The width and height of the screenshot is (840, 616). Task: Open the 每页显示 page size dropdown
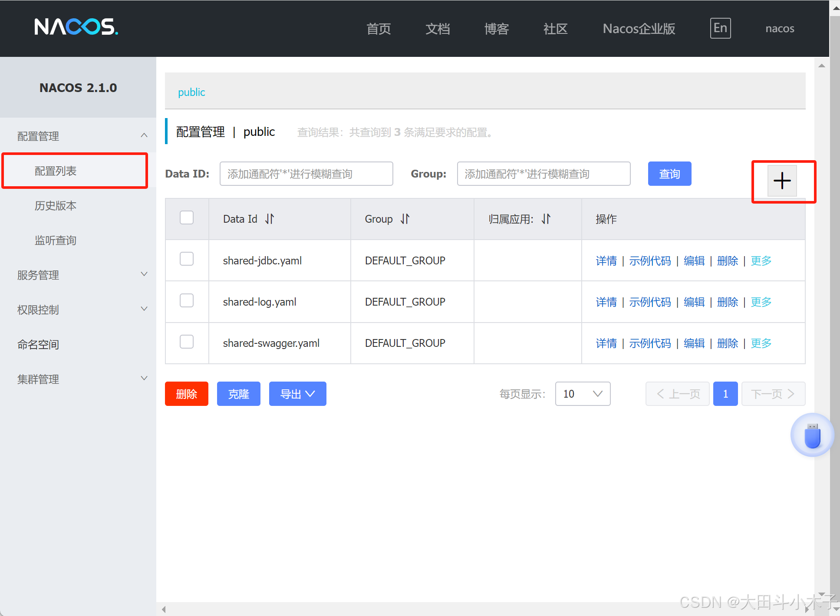[x=583, y=394]
